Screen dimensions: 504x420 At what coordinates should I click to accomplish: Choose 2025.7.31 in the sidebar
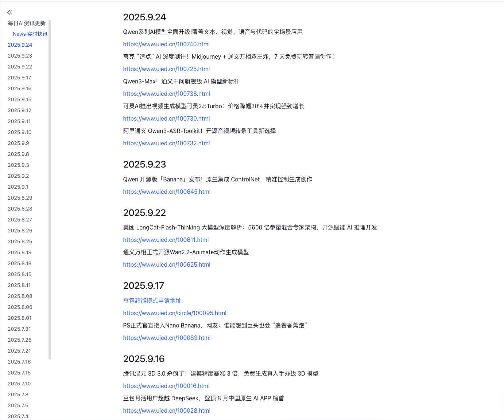pos(19,329)
